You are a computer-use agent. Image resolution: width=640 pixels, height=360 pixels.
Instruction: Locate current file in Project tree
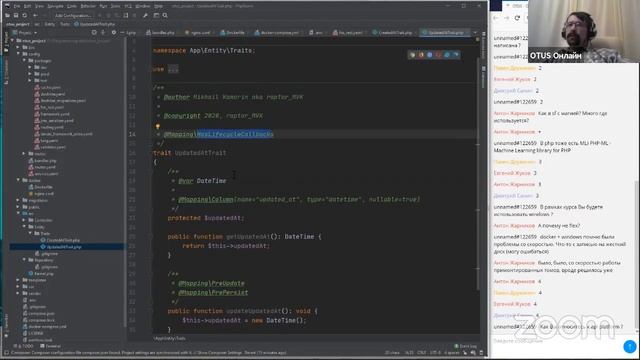click(x=94, y=33)
